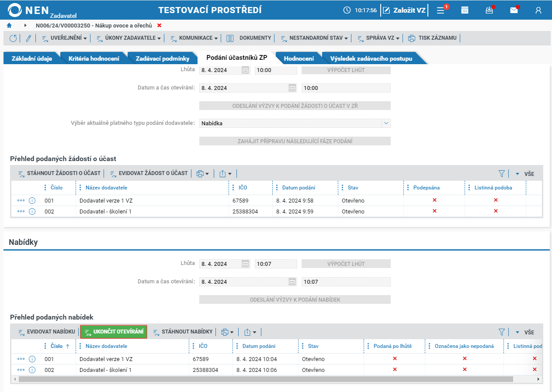Click ZAHÁJIT PŘÍPRAVU NÁSLEDUJÍCÍ FÁZE PODÁNÍ button
This screenshot has width=552, height=392.
tap(295, 141)
